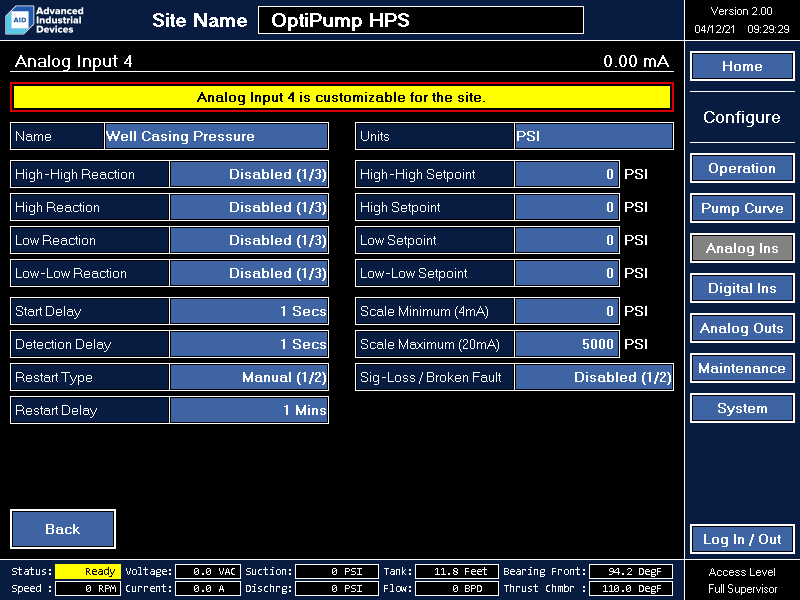Click the Full Supervisor access level text
The width and height of the screenshot is (800, 600).
tap(742, 589)
